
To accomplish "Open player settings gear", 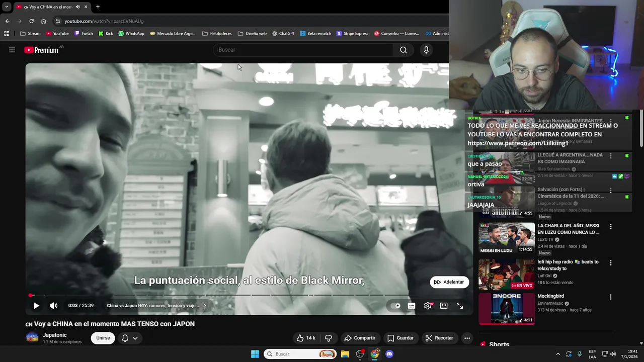I will tap(428, 306).
